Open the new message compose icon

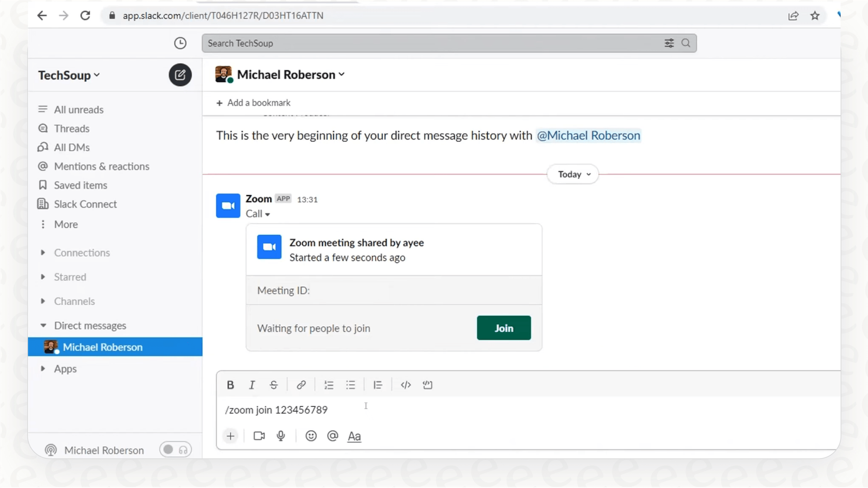[180, 75]
